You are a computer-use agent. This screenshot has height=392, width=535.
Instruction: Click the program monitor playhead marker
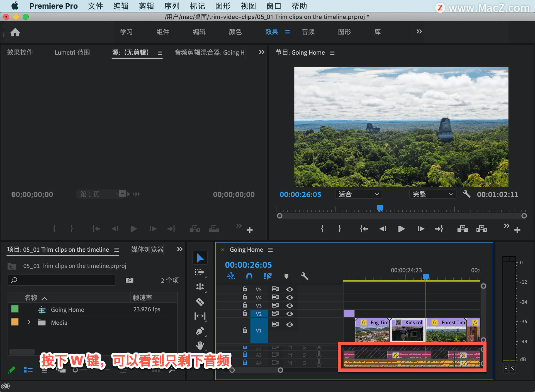coord(380,208)
